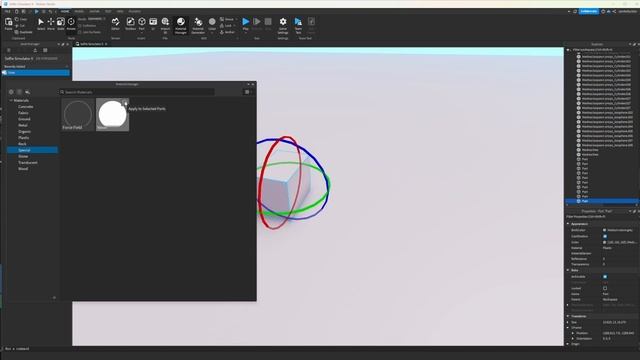
Task: Click the Copy button in Clipboard
Action: coord(21,19)
